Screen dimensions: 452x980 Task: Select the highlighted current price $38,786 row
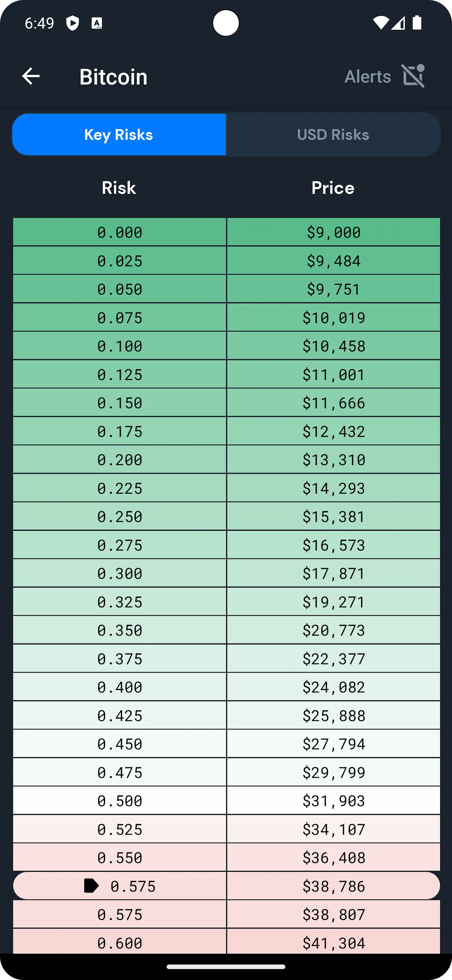pos(333,886)
